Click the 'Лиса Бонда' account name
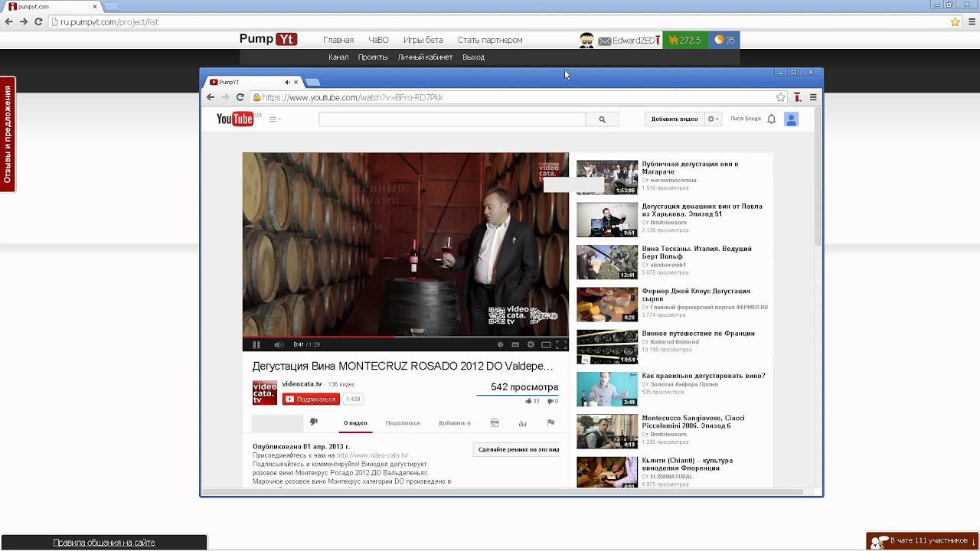Image resolution: width=980 pixels, height=551 pixels. 745,119
